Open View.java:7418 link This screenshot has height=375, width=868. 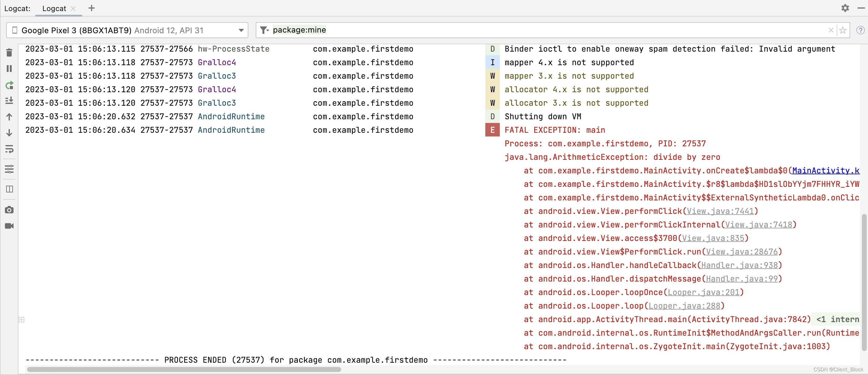759,225
